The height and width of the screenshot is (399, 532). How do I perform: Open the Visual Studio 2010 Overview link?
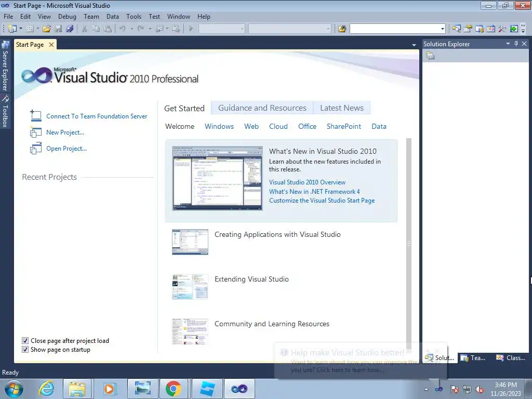click(x=307, y=182)
